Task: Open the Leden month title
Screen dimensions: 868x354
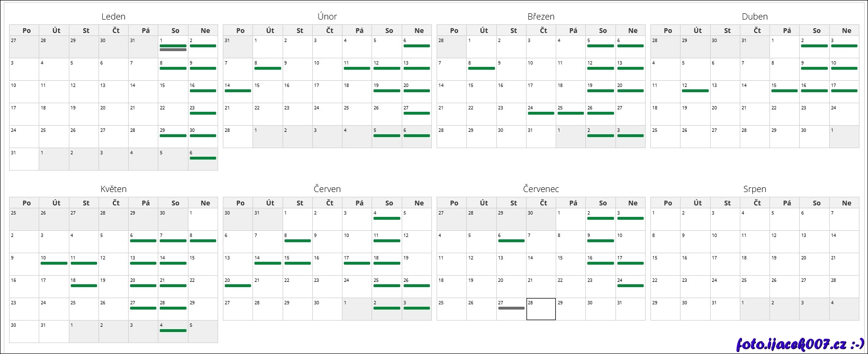Action: 113,17
